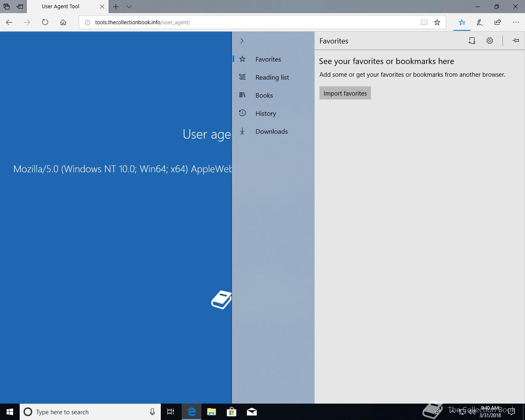
Task: Refresh the current page
Action: [x=45, y=22]
